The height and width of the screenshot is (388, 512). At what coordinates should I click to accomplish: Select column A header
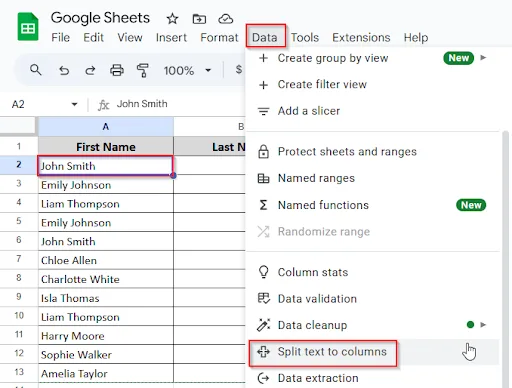pos(106,127)
